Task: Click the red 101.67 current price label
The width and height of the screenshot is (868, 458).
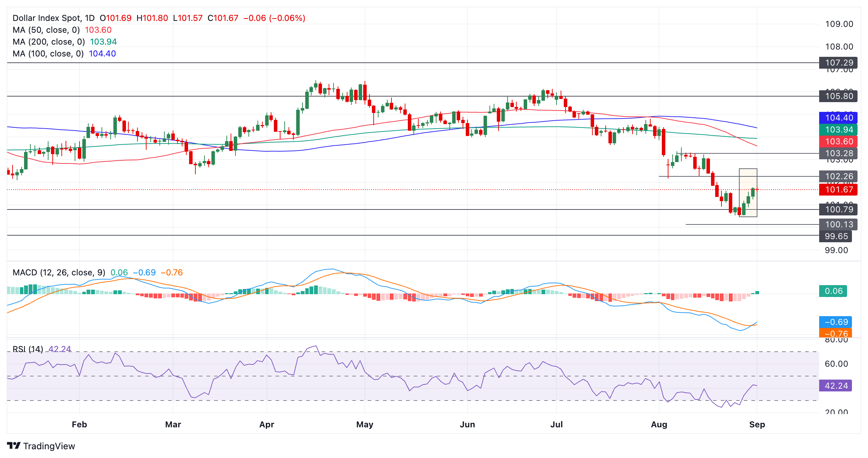Action: [x=838, y=190]
